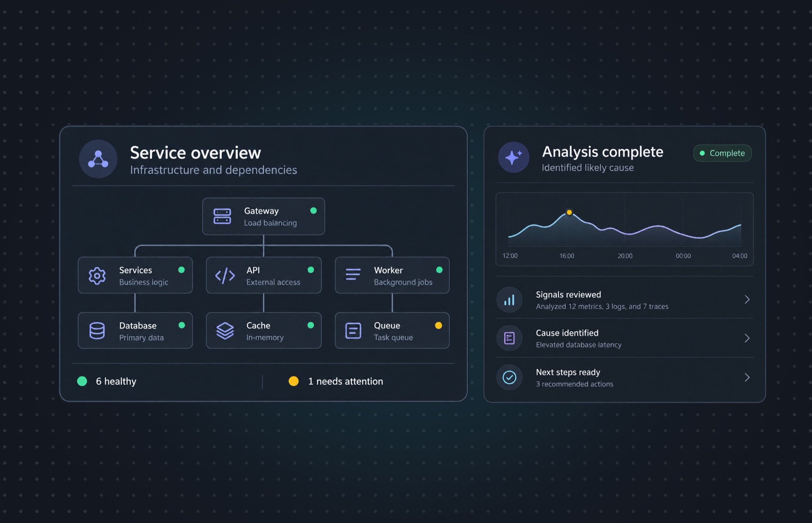812x523 pixels.
Task: Open the Cache in-memory node
Action: (264, 330)
